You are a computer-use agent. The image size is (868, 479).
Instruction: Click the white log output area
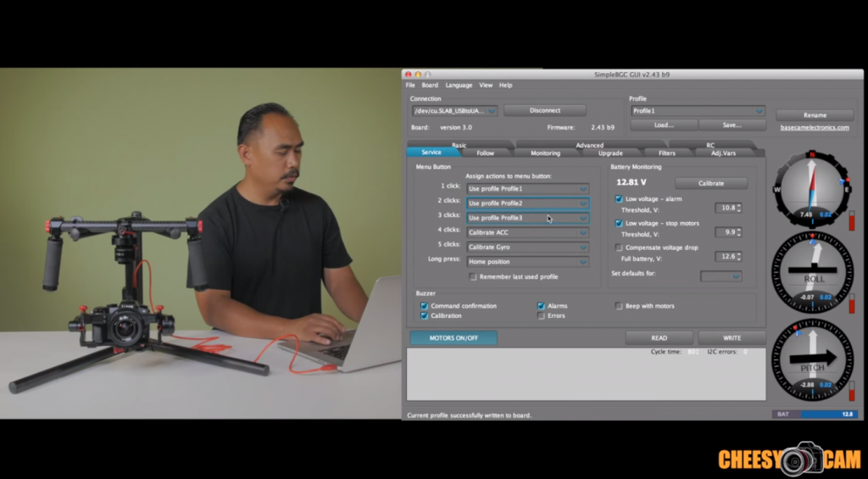click(587, 374)
